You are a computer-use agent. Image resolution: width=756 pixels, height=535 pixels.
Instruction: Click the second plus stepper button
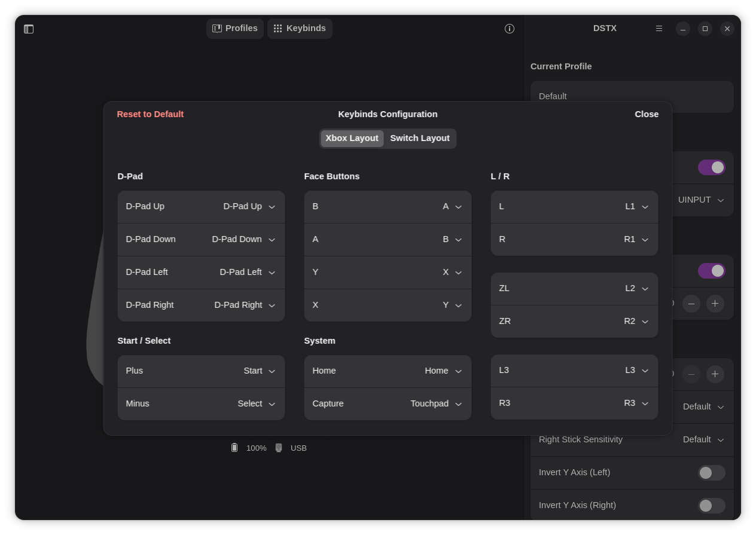pos(715,374)
